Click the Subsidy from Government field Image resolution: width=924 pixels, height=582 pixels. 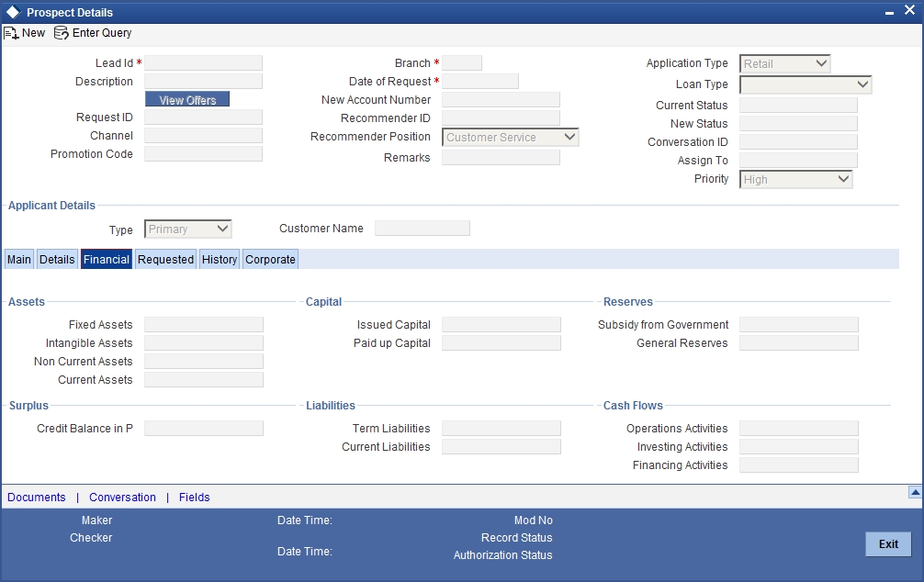coord(799,325)
